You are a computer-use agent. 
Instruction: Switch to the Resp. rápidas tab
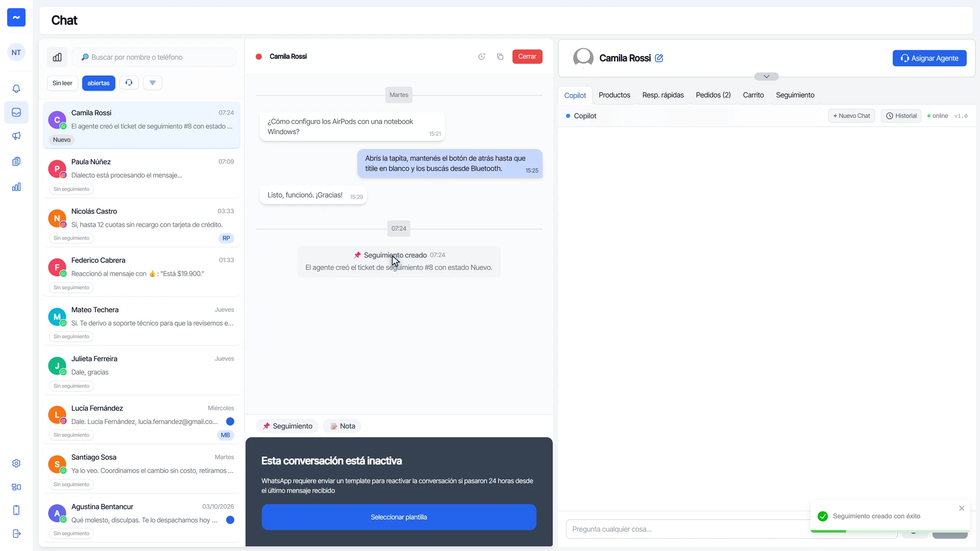point(663,95)
